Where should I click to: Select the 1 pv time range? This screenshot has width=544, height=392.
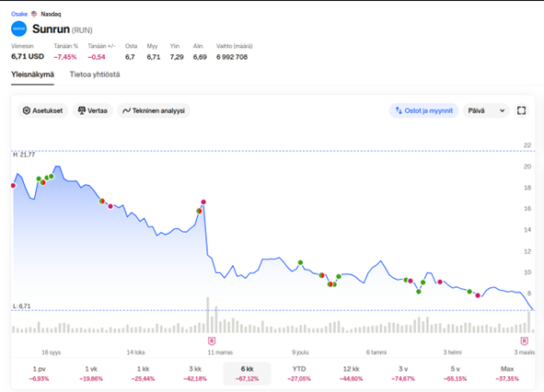coord(39,374)
